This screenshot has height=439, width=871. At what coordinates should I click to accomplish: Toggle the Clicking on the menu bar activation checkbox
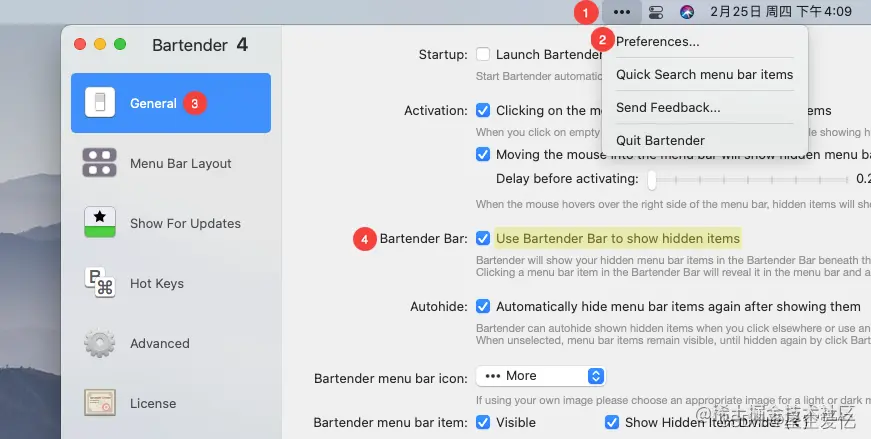coord(483,111)
